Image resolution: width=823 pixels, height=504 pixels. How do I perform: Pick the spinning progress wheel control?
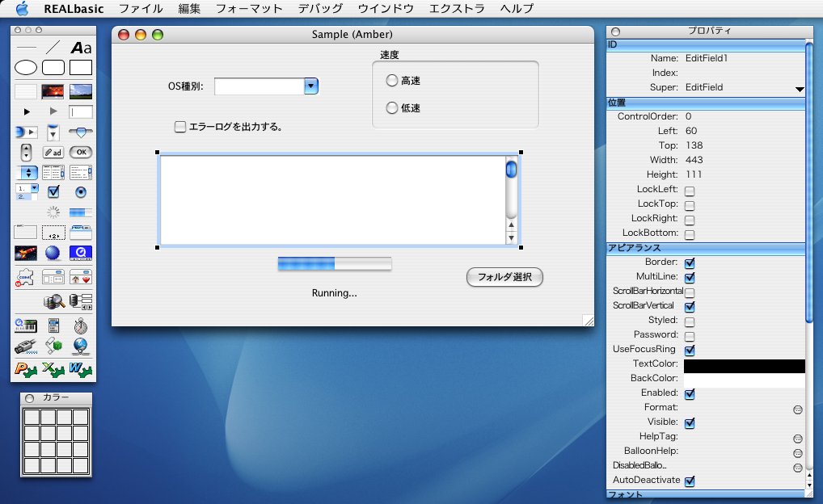53,212
